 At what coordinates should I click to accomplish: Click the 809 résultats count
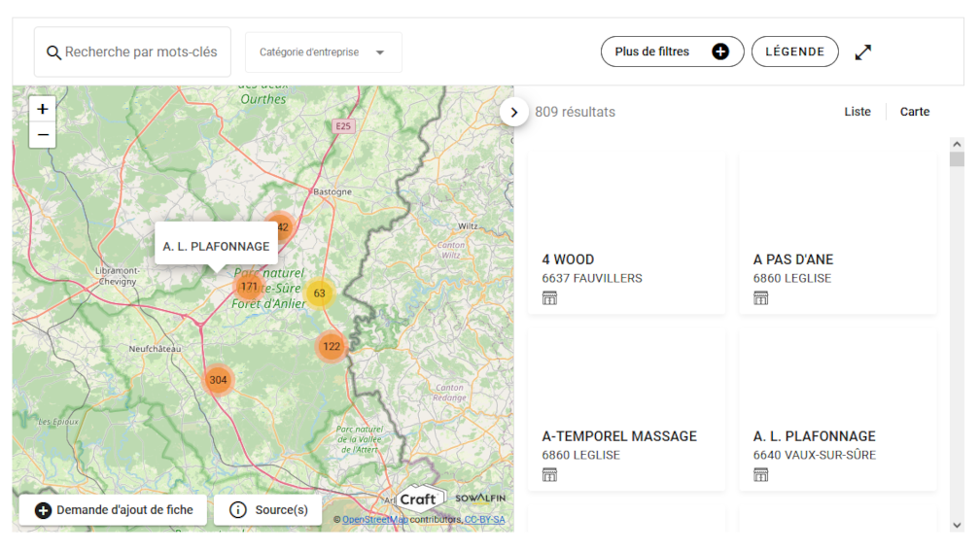(575, 112)
